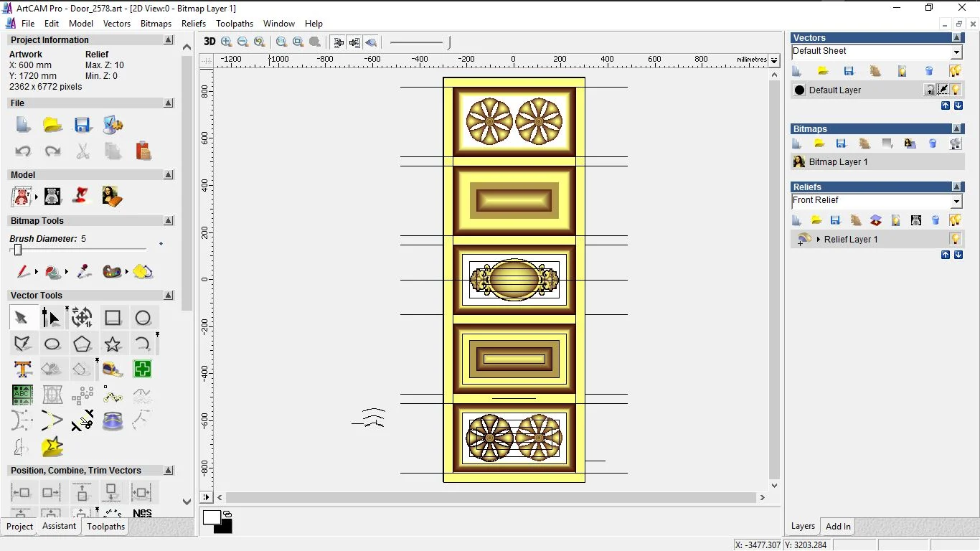Image resolution: width=980 pixels, height=551 pixels.
Task: Click the 3D view button
Action: (x=209, y=42)
